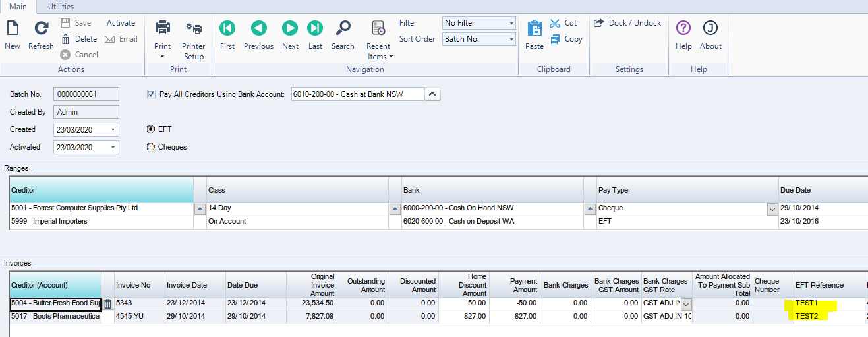Expand the Pay Type Cheque dropdown
868x337 pixels.
(772, 208)
